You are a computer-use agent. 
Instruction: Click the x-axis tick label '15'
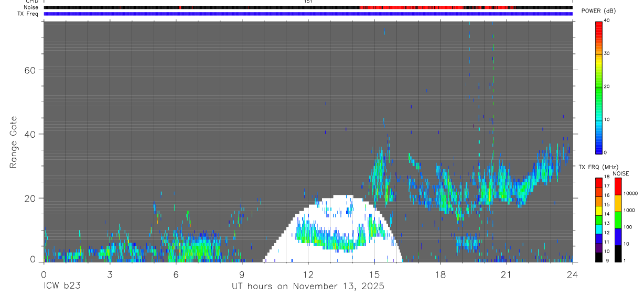(374, 274)
